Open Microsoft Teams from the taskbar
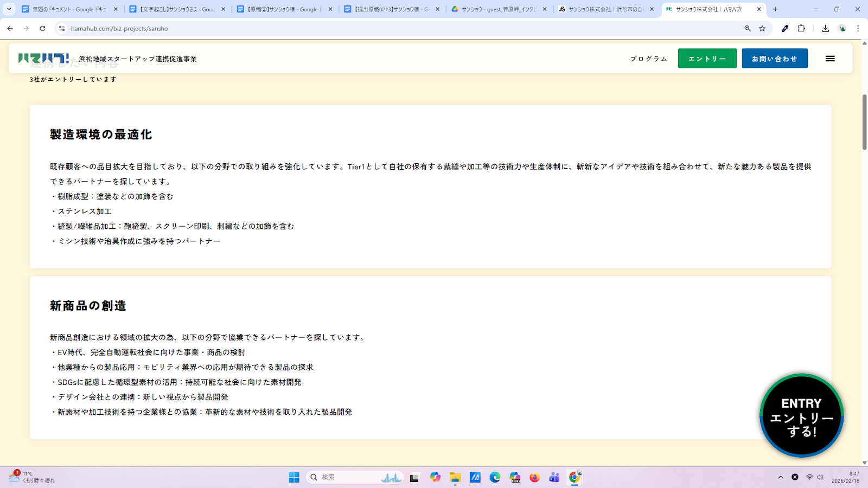 (x=554, y=477)
